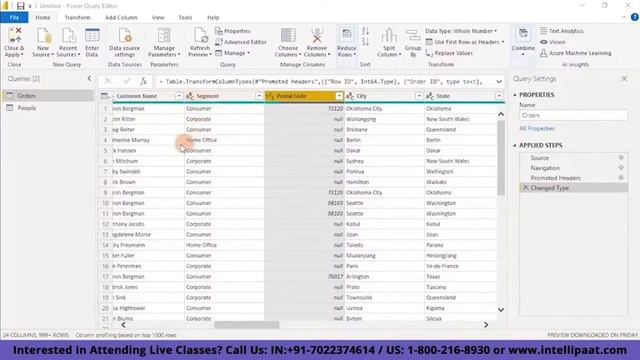Open the Navigation step's settings gear
Screen dimensions: 640x360
(x=621, y=167)
